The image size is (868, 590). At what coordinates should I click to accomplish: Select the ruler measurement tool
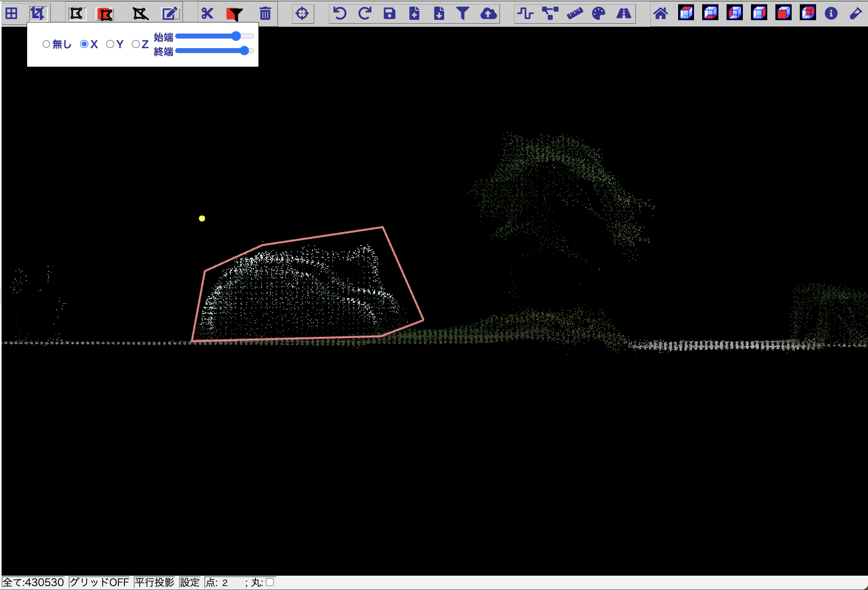pos(574,14)
